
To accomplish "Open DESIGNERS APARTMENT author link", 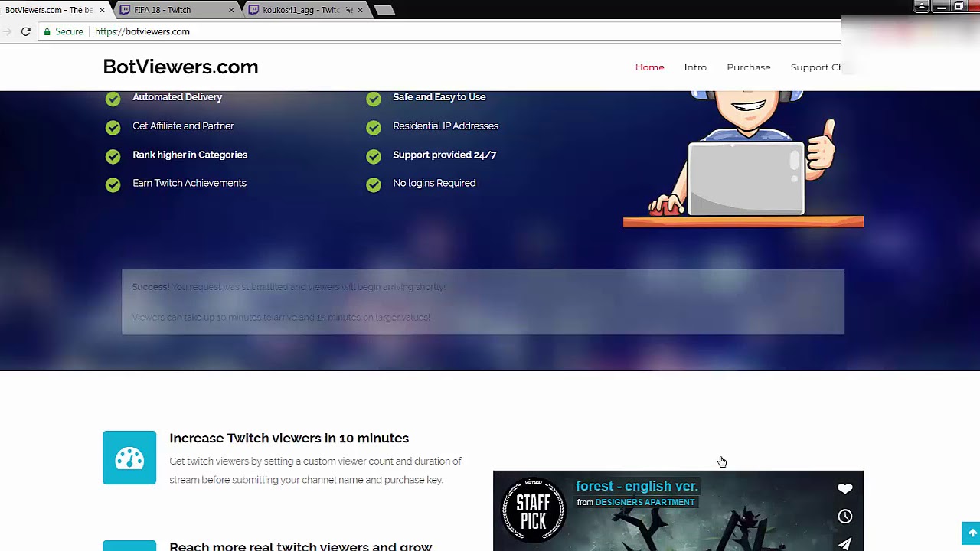I will click(x=645, y=502).
